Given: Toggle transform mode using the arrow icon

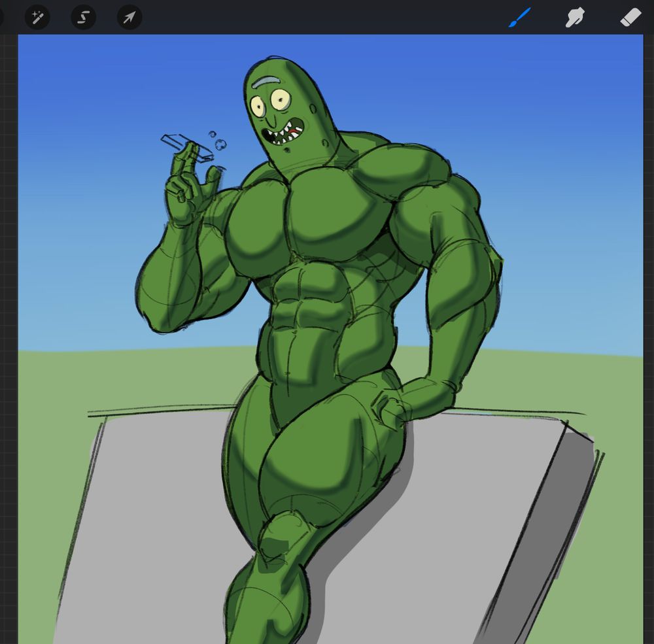Looking at the screenshot, I should [128, 18].
